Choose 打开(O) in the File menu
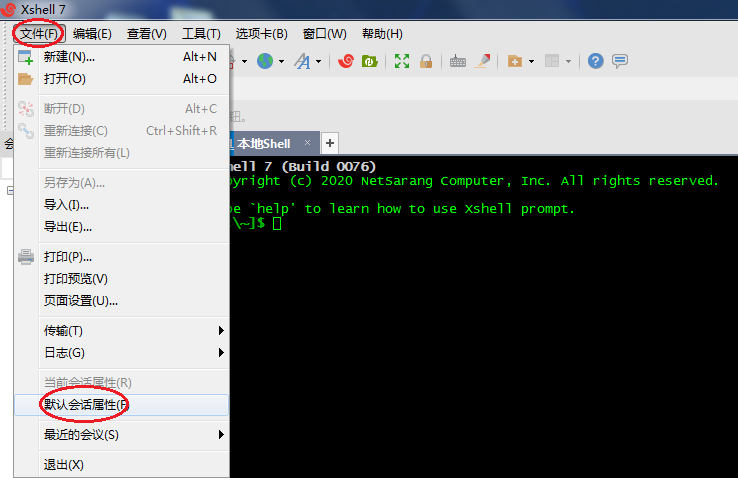 pyautogui.click(x=122, y=79)
